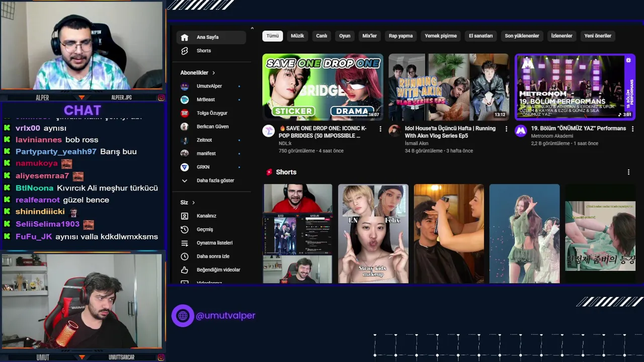Click the globe icon next to @umutvalper
The width and height of the screenshot is (644, 362).
[x=183, y=316]
